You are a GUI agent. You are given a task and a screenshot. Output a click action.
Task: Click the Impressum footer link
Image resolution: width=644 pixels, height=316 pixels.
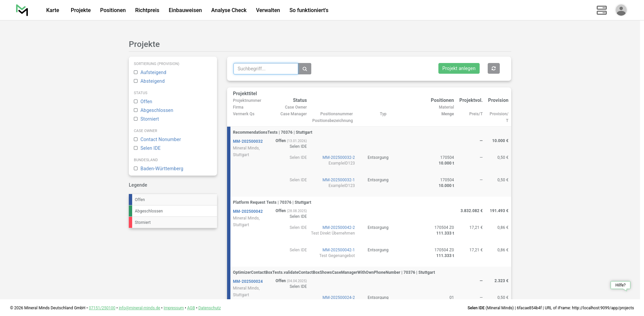[173, 308]
